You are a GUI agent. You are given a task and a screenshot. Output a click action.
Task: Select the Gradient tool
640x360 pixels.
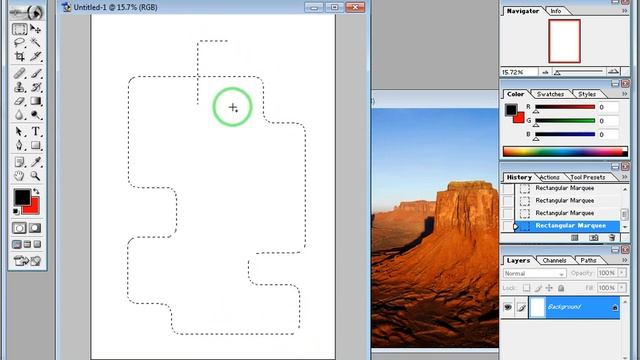tap(36, 101)
